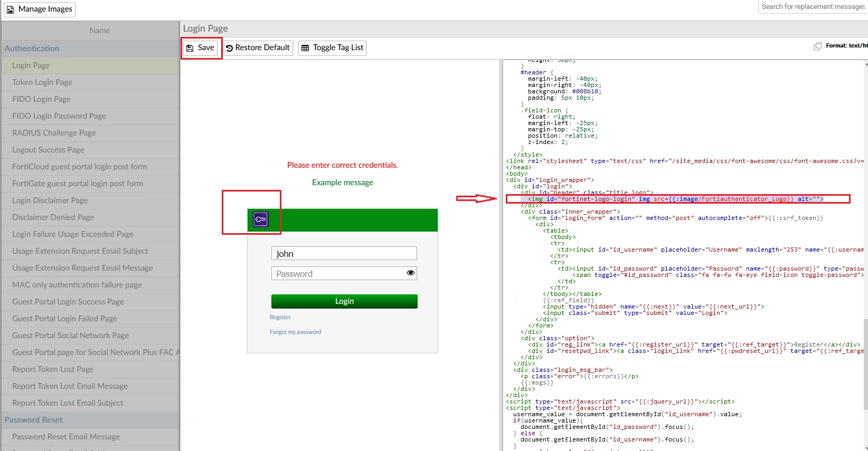Collapse the Authentication category header

[x=90, y=49]
